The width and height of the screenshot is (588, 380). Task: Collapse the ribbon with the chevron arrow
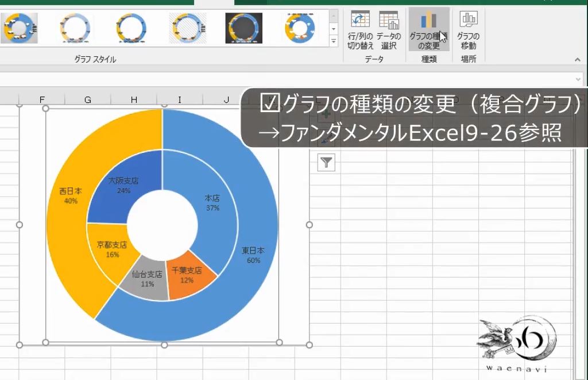pyautogui.click(x=578, y=59)
